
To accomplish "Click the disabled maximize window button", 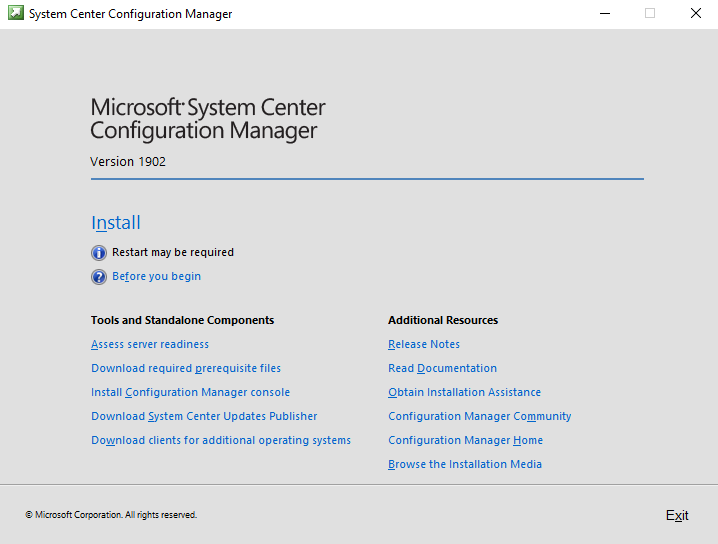I will [x=650, y=13].
